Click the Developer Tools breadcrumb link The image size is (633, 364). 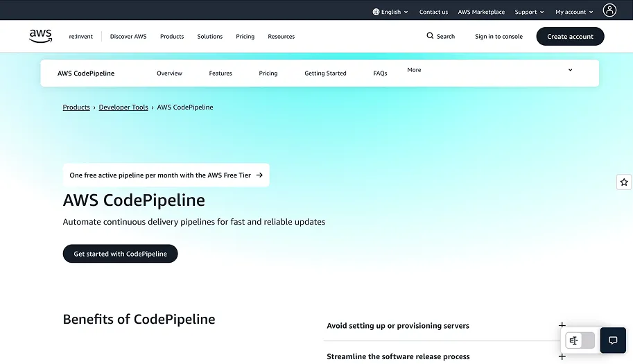coord(123,107)
